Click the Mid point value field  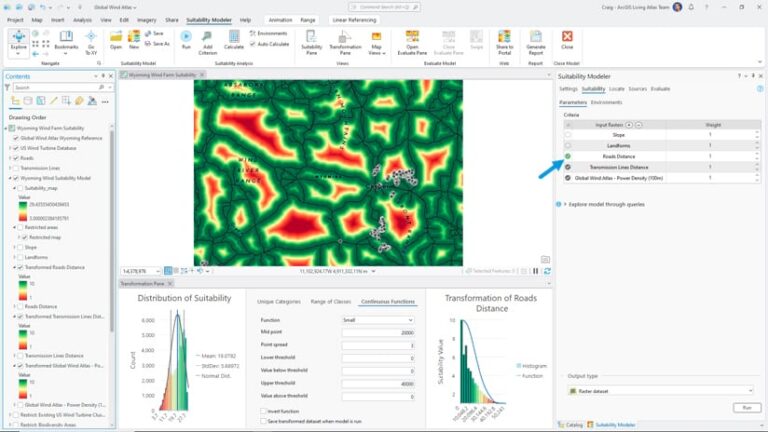click(x=378, y=333)
